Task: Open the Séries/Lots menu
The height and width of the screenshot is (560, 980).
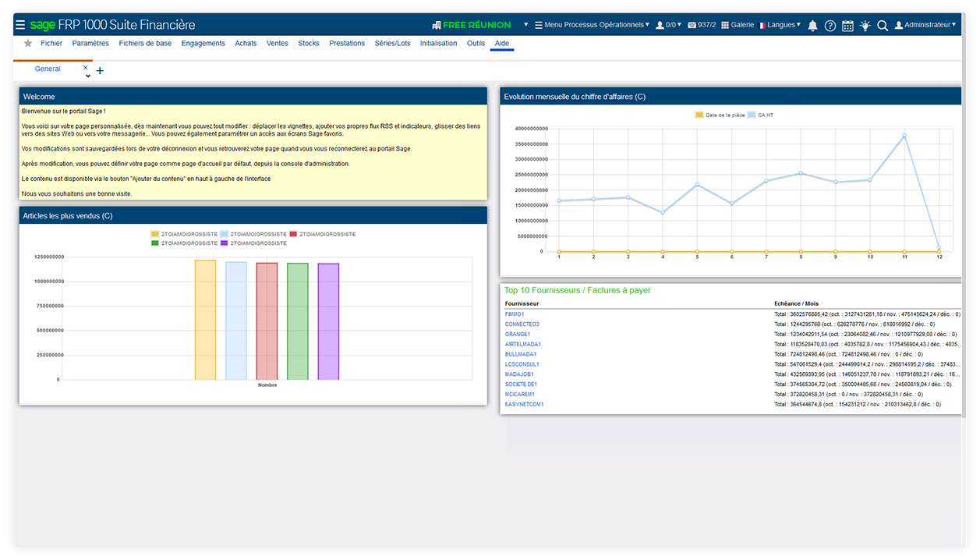Action: tap(392, 44)
